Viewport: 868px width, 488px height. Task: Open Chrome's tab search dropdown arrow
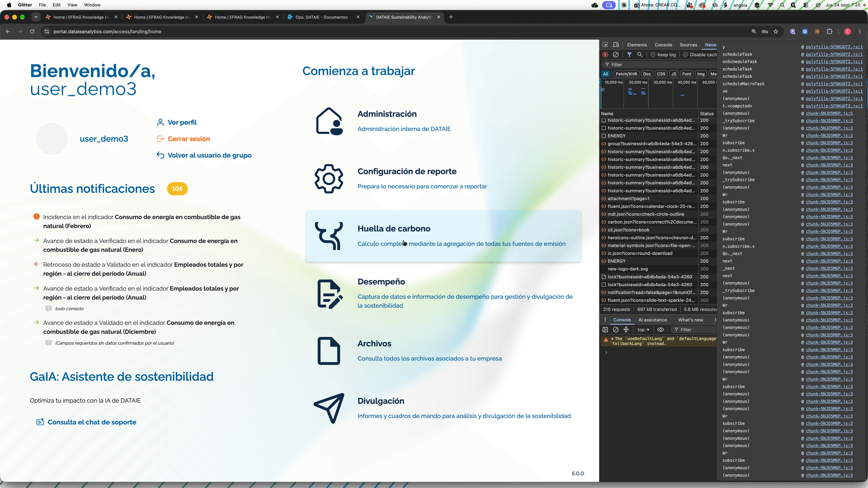click(x=36, y=17)
